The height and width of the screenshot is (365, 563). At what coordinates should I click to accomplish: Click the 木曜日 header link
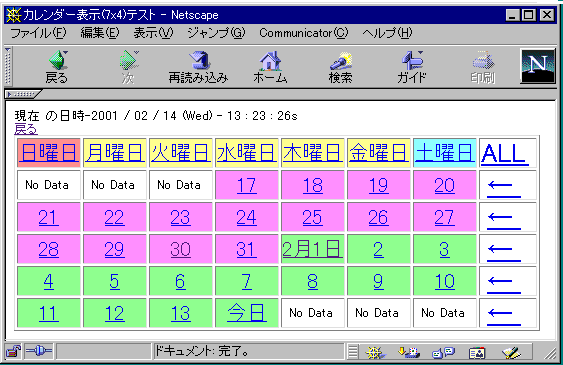pos(313,153)
